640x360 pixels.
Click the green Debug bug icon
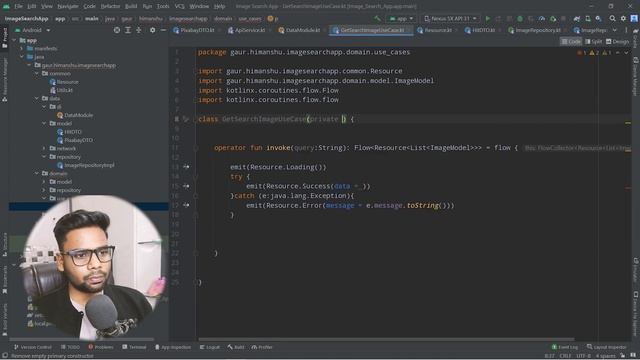520,19
